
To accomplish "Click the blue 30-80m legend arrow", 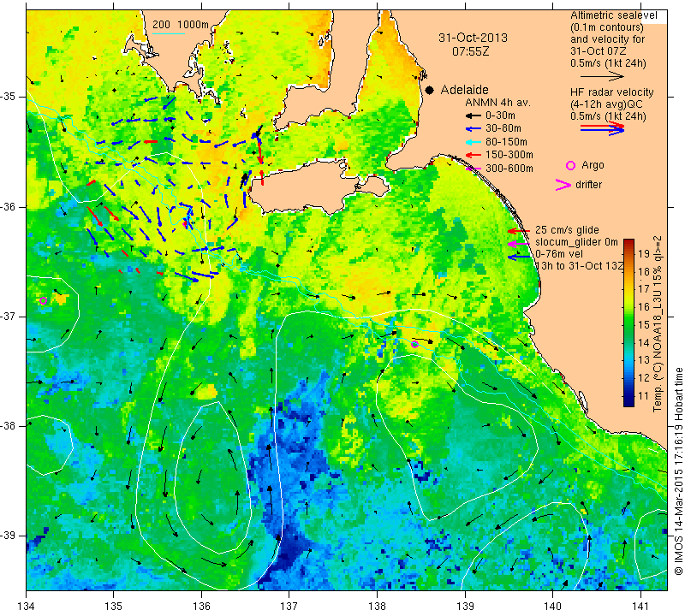I will tap(474, 129).
